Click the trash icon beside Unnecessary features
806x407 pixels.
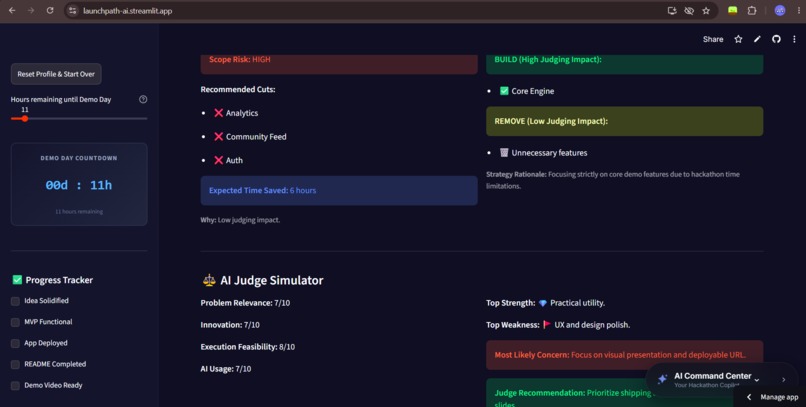point(504,152)
